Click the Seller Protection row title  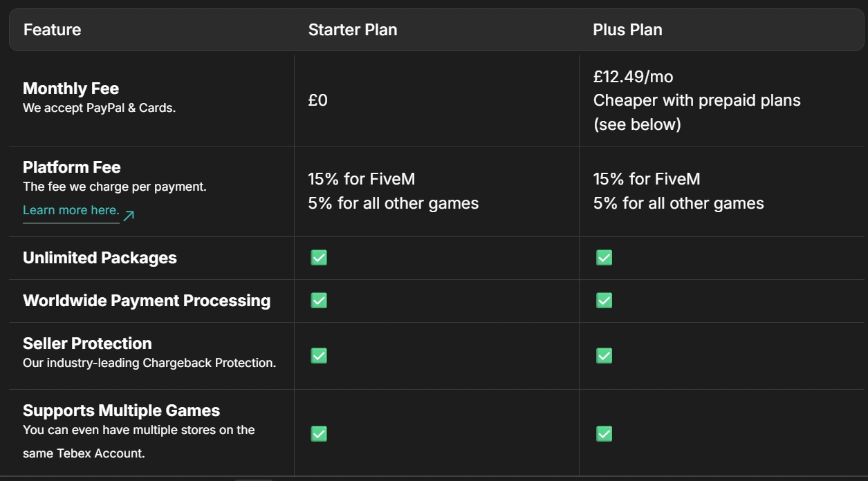pyautogui.click(x=87, y=343)
